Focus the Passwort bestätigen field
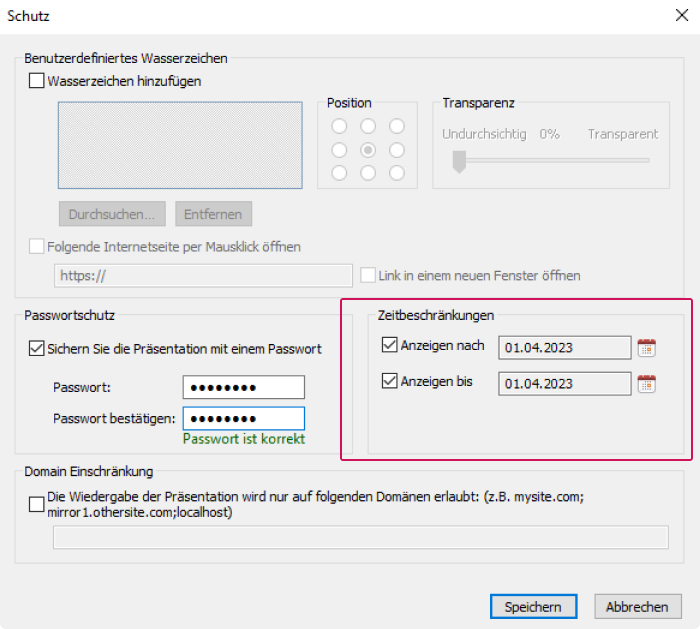The height and width of the screenshot is (629, 700). (x=244, y=418)
